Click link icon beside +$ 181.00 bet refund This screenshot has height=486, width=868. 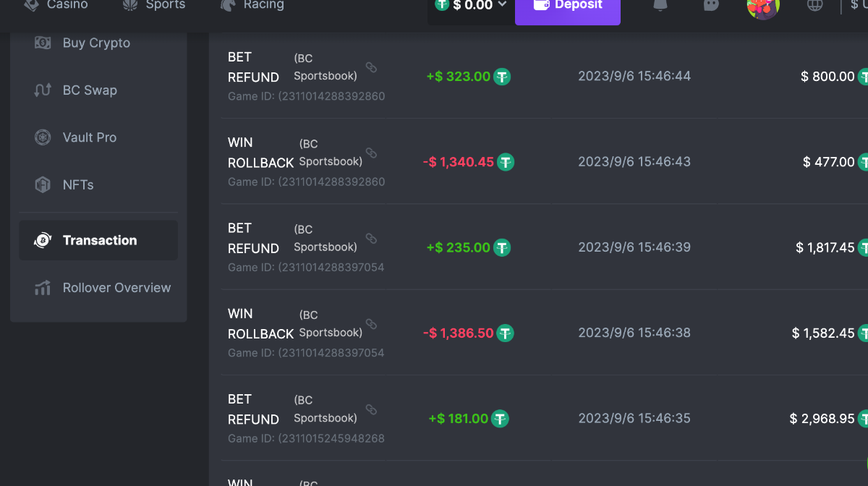click(371, 409)
